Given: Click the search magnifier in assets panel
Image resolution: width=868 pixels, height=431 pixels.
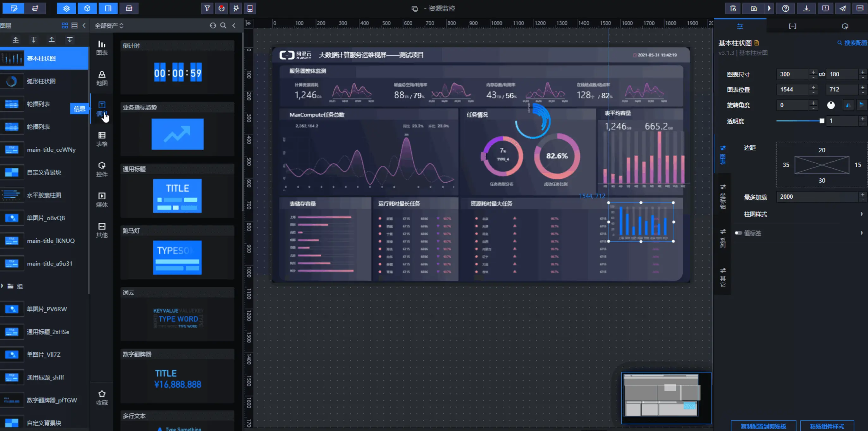Looking at the screenshot, I should pyautogui.click(x=223, y=26).
